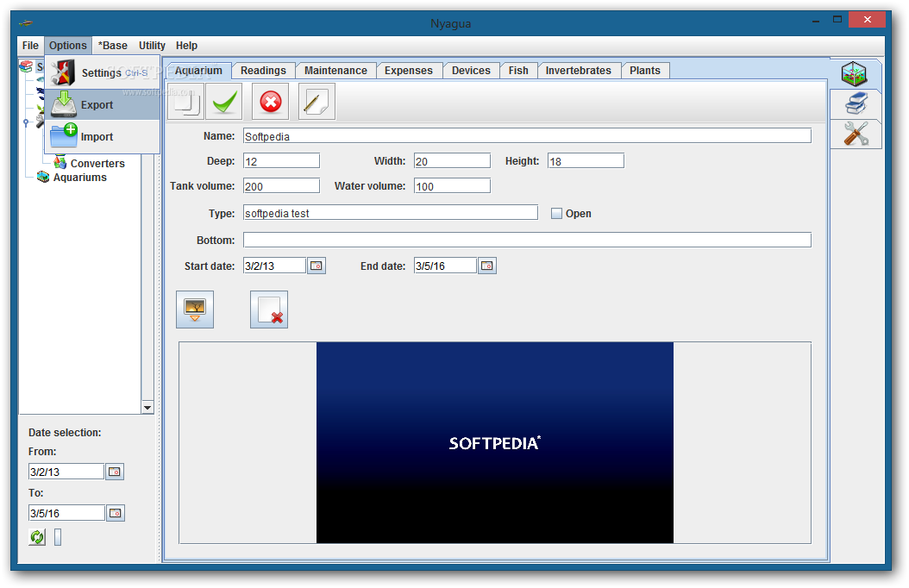Click the Start date text field
The width and height of the screenshot is (909, 588).
[x=275, y=266]
